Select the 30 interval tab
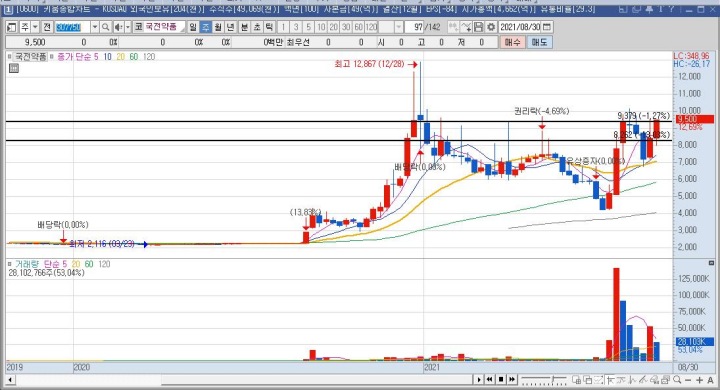Image resolution: width=720 pixels, height=390 pixels. (x=346, y=27)
